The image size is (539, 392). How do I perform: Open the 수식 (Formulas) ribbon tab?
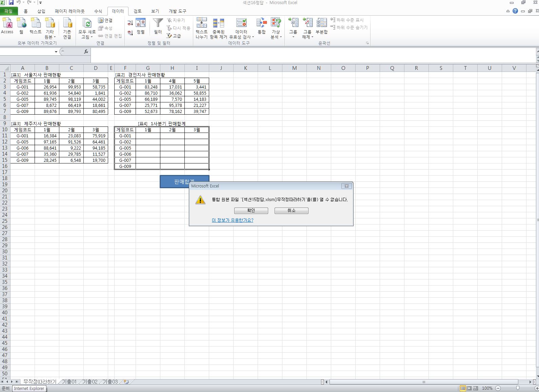pyautogui.click(x=98, y=11)
